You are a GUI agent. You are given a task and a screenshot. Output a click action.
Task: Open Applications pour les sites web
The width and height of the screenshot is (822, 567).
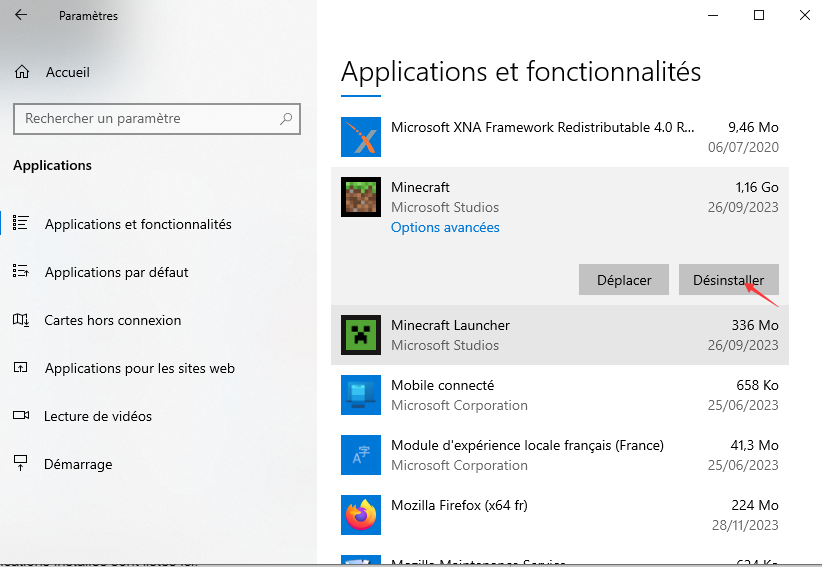[139, 368]
